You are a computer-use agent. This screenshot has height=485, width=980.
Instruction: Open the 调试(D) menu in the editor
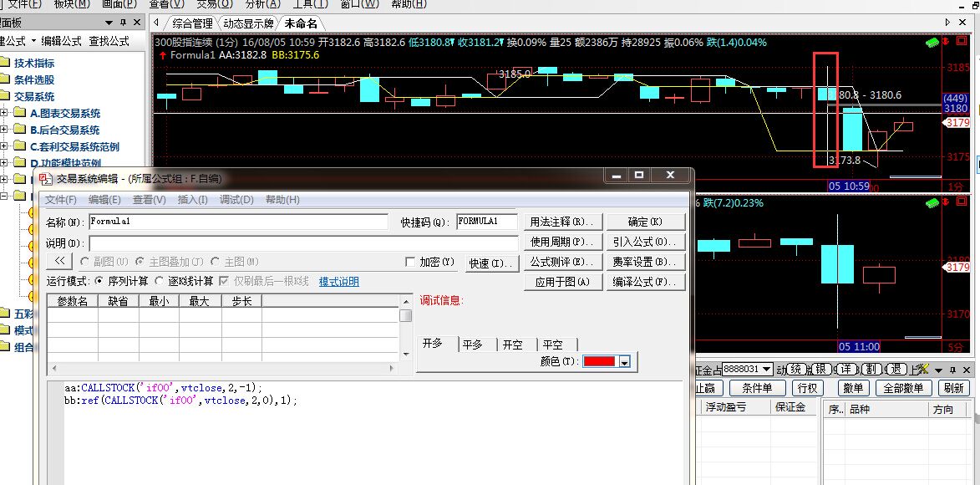pos(236,200)
